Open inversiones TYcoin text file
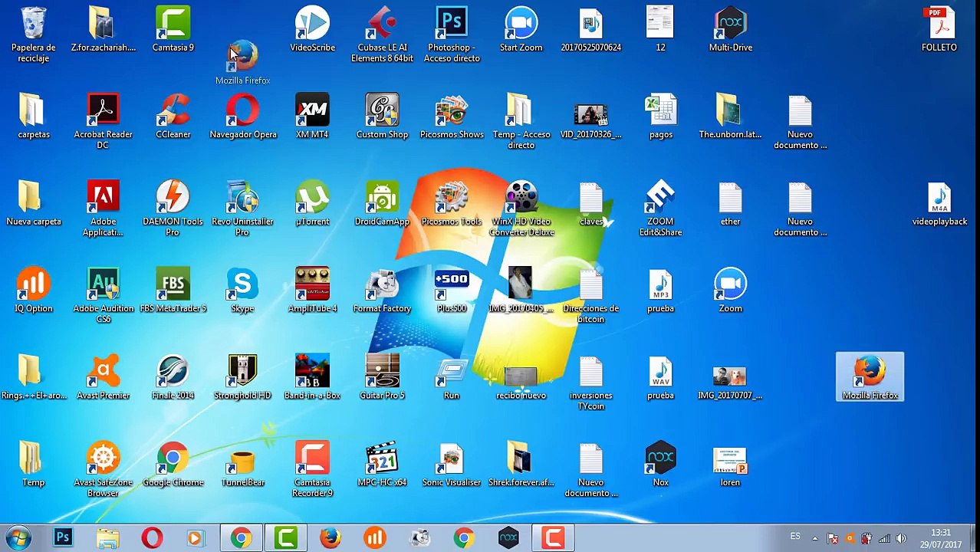The height and width of the screenshot is (552, 980). pyautogui.click(x=590, y=383)
